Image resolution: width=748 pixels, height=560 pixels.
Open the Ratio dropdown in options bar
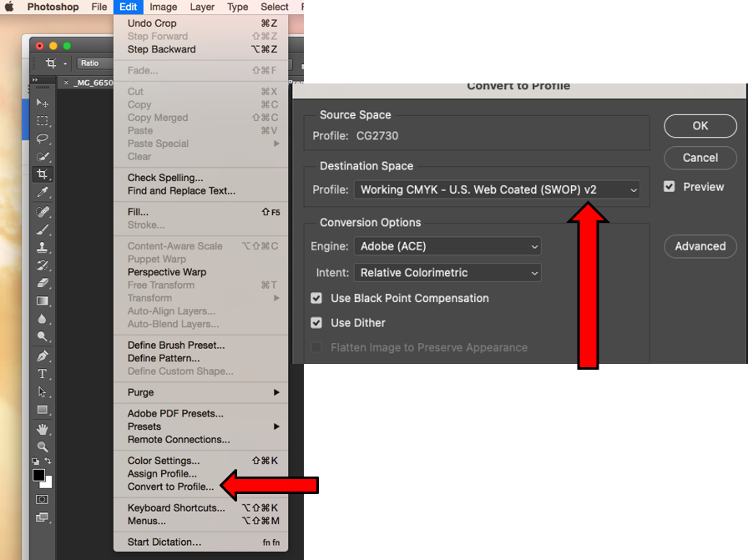[x=94, y=63]
